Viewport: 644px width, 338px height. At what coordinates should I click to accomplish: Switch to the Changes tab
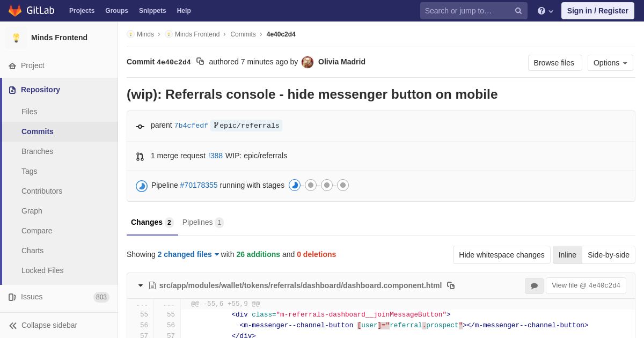click(152, 222)
